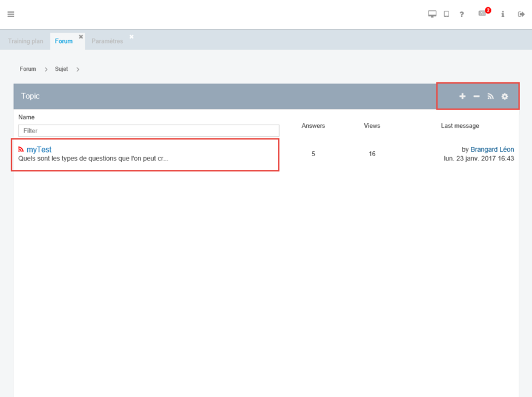This screenshot has height=397, width=532.
Task: Subscribe via RSS icon in Topic header
Action: (491, 97)
